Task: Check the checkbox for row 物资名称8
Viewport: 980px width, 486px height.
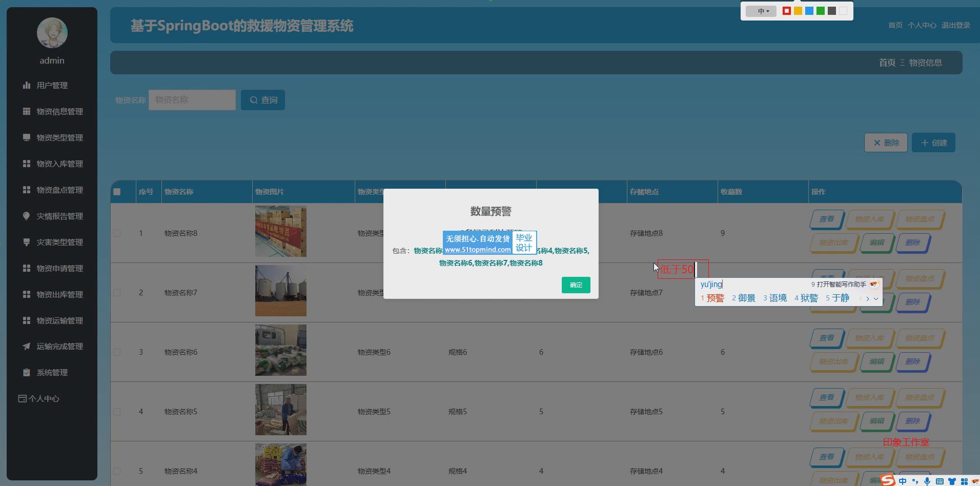Action: point(117,233)
